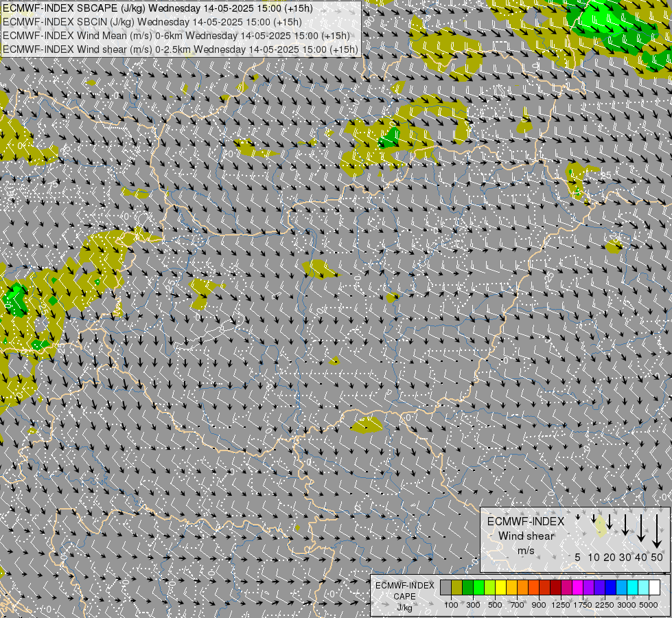Viewport: 672px width, 618px height.
Task: Select the gray CAPE legend swatch
Action: point(445,587)
